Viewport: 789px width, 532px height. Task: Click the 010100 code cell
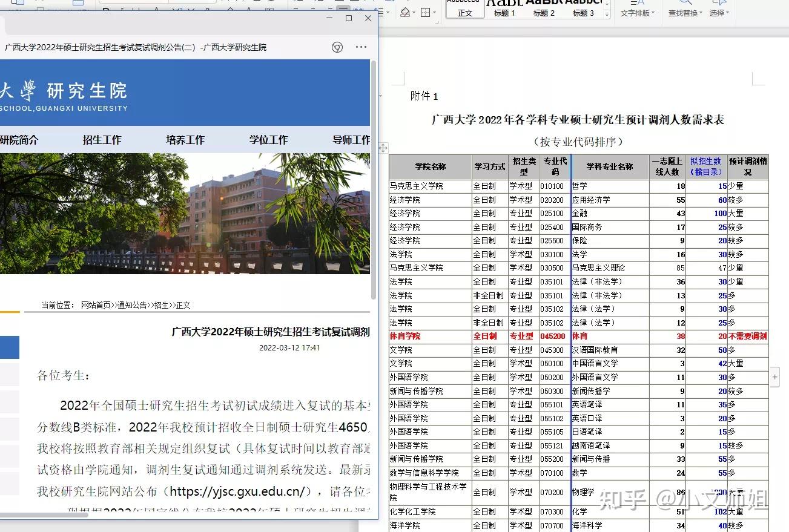tap(555, 186)
